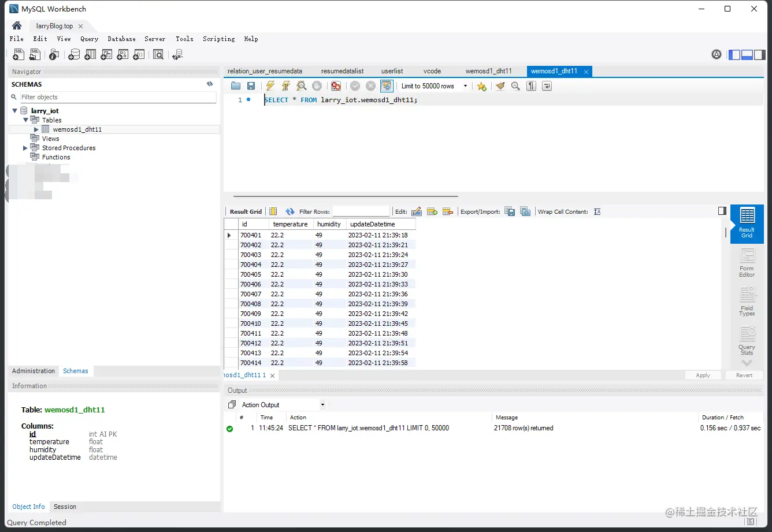Execute query with the lightning bolt icon
This screenshot has height=532, width=772.
pyautogui.click(x=270, y=86)
